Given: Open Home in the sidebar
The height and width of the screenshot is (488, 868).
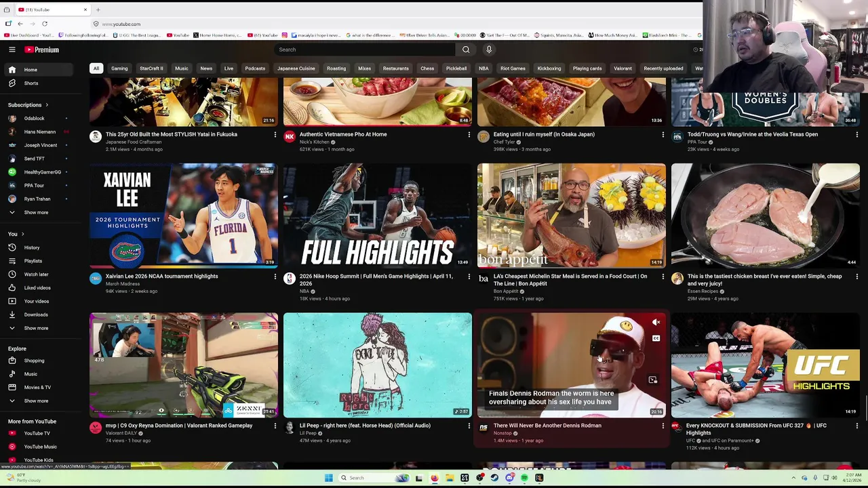Looking at the screenshot, I should coord(41,70).
